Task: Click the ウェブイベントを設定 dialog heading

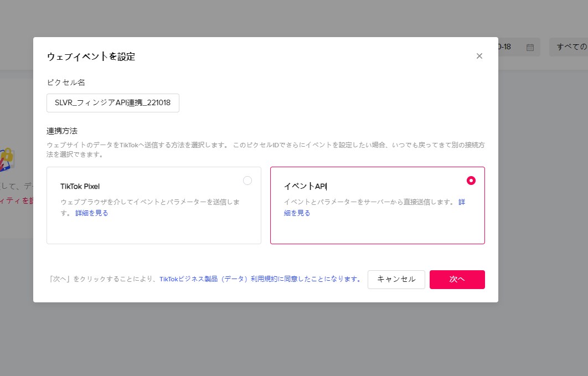Action: tap(91, 56)
